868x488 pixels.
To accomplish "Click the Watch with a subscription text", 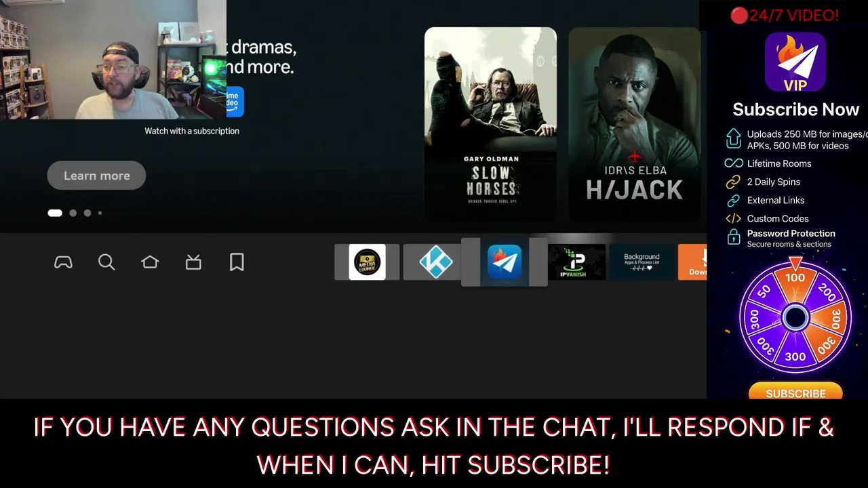I will pos(192,131).
